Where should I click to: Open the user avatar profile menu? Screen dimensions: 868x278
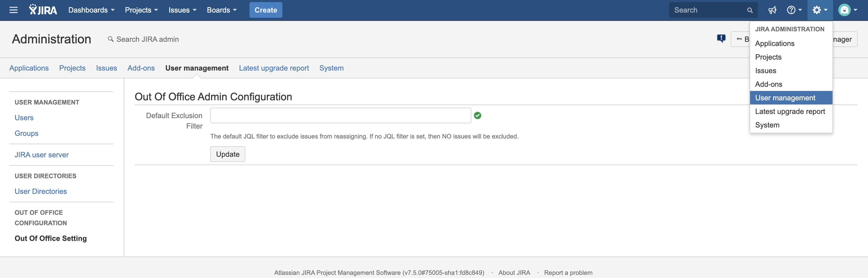point(847,10)
